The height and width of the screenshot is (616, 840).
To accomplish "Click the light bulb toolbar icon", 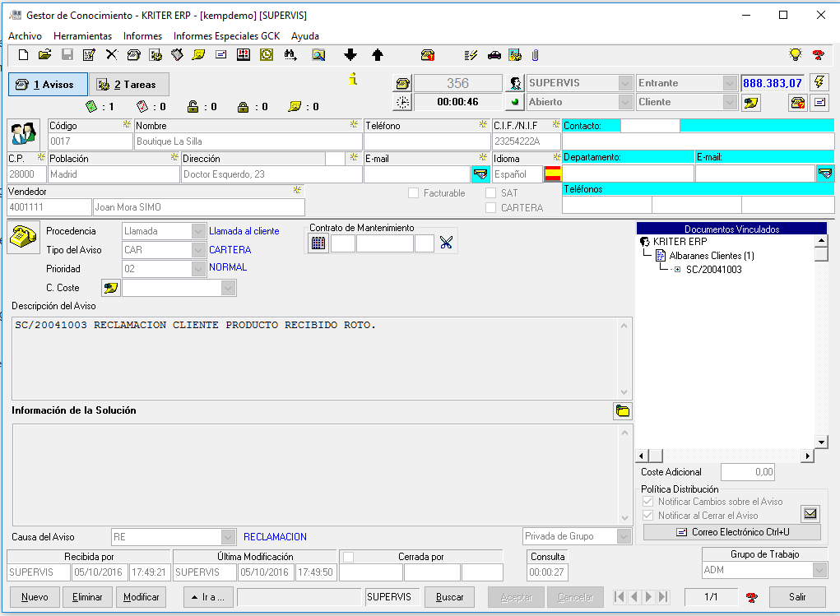I will pyautogui.click(x=796, y=54).
